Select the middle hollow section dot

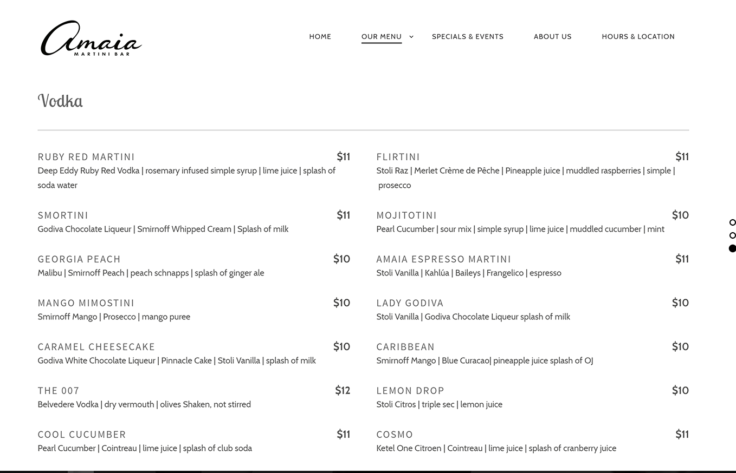[x=732, y=235]
